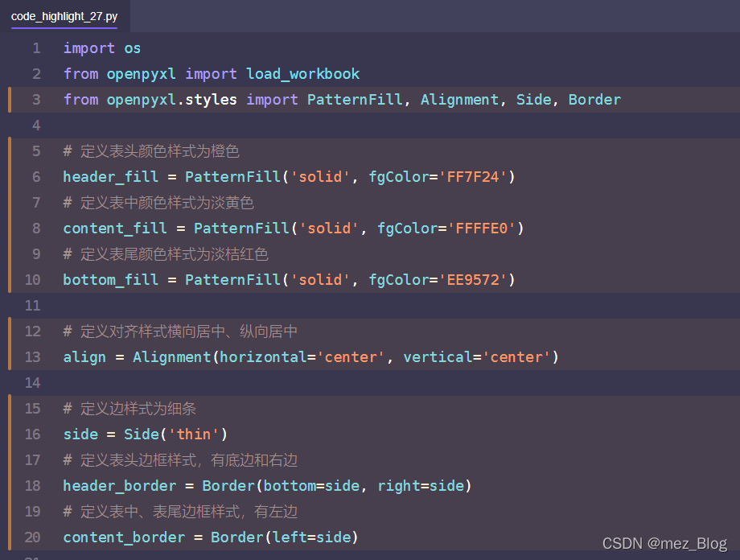Click line number 1 in the gutter
The image size is (740, 560).
click(36, 48)
